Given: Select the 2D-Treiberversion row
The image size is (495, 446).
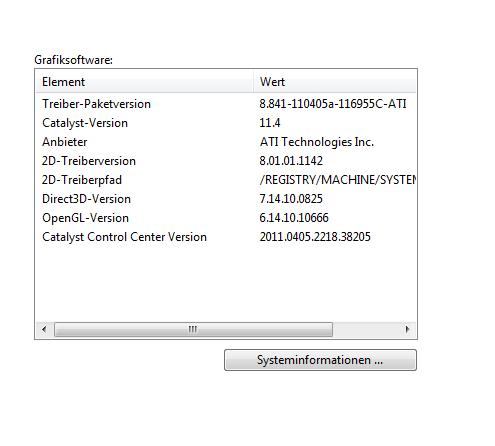Looking at the screenshot, I should tap(226, 161).
